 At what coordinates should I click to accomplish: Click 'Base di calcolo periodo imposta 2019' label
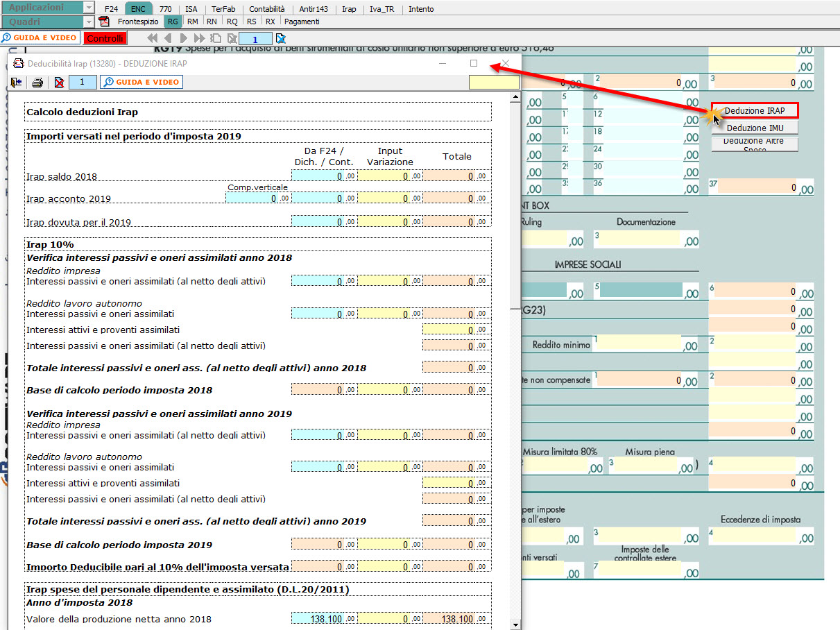coord(119,545)
